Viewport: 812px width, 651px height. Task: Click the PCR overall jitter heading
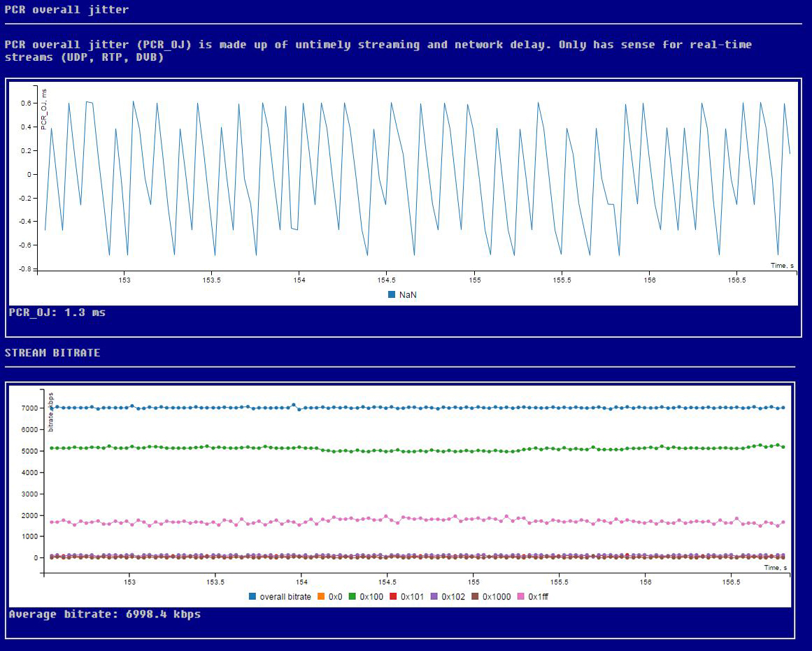pos(66,10)
